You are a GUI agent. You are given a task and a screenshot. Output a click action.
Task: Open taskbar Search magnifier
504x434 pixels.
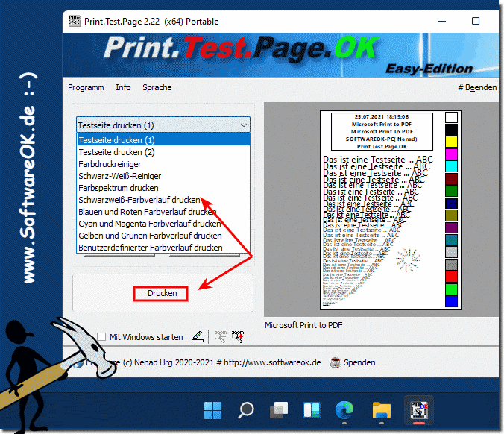pyautogui.click(x=246, y=411)
